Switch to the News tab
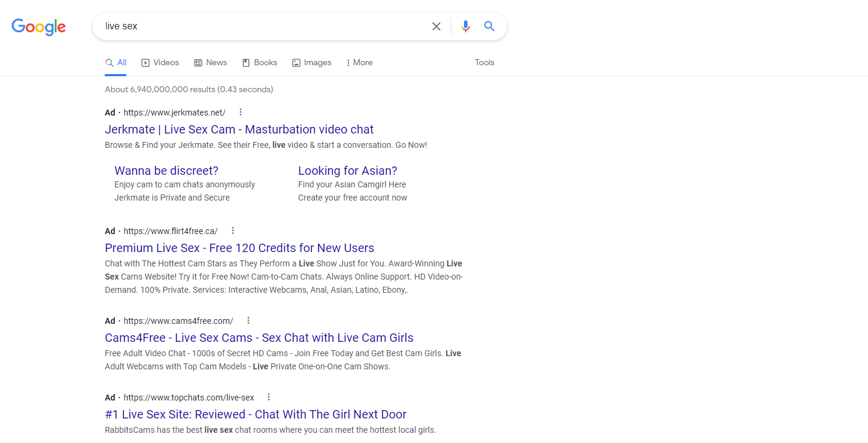The height and width of the screenshot is (443, 868). coord(211,63)
